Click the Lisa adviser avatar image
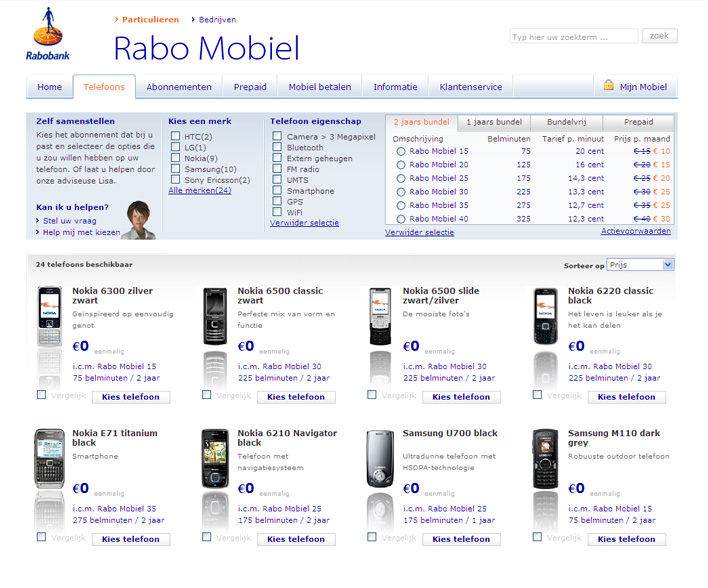 tap(140, 220)
